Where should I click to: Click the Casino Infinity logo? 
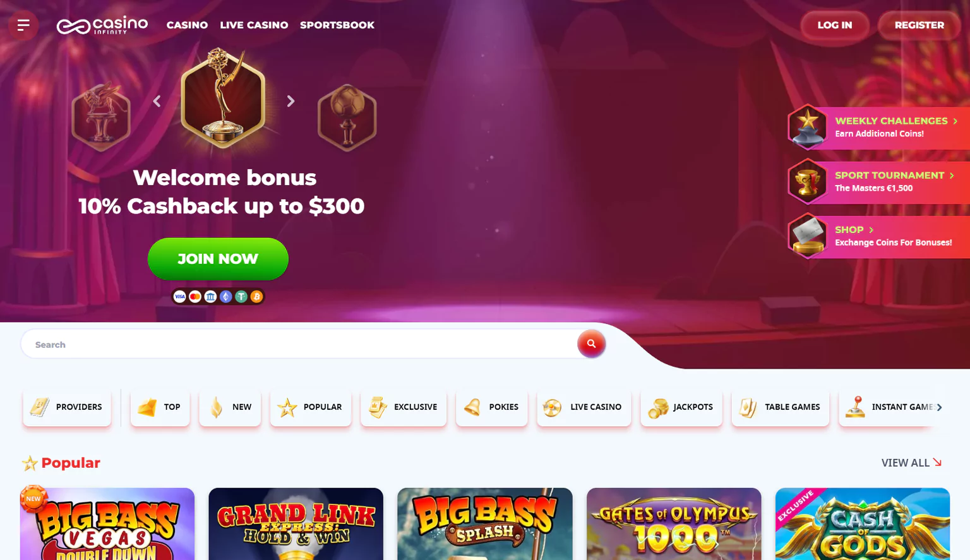[x=102, y=25]
